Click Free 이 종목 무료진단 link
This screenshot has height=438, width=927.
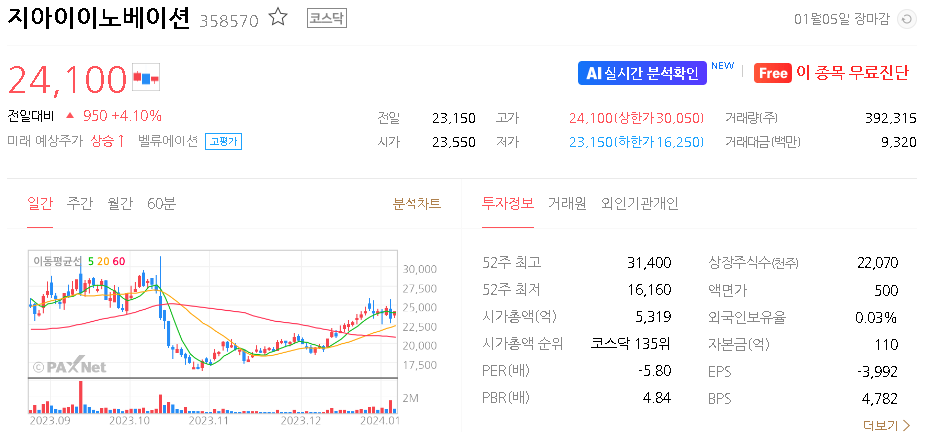point(831,73)
